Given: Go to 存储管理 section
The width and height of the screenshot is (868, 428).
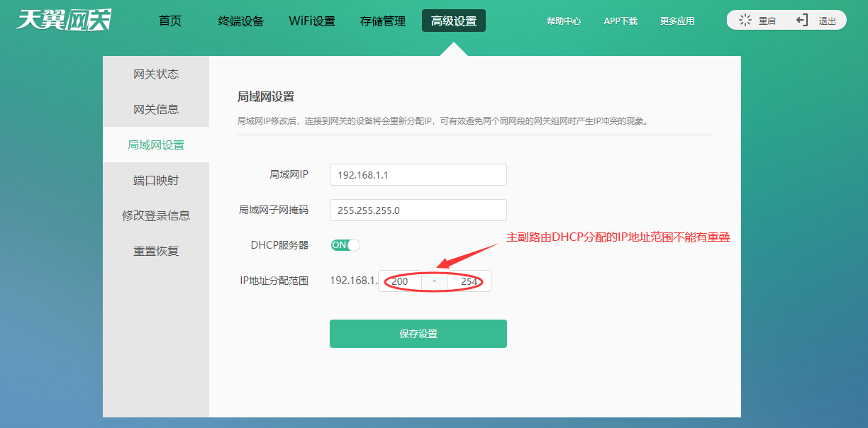Looking at the screenshot, I should point(382,21).
